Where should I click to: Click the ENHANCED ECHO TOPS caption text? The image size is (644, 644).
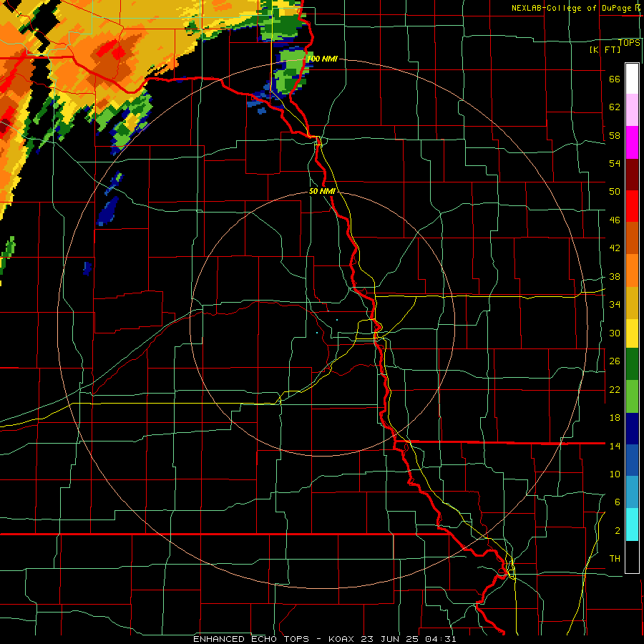[251, 639]
